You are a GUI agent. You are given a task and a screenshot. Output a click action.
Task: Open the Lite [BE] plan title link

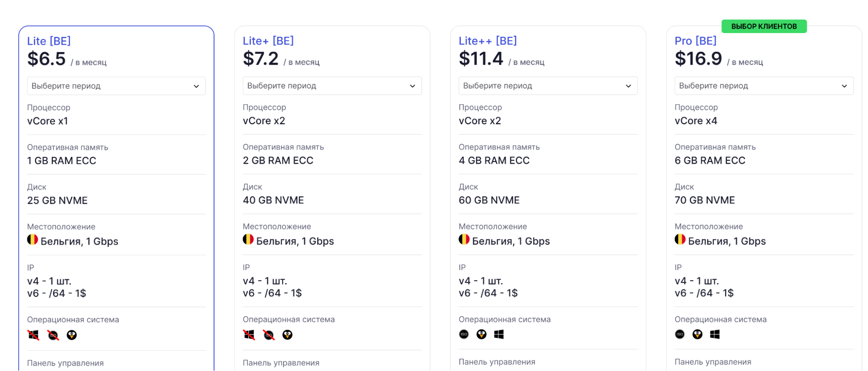click(49, 41)
